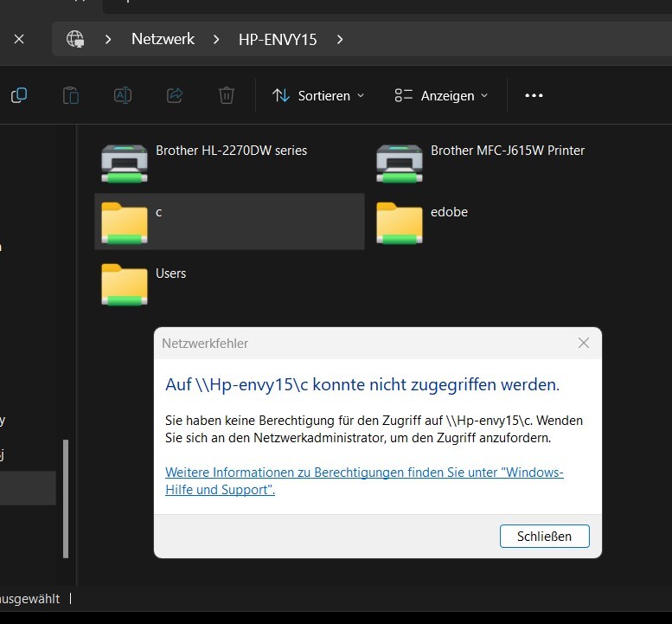The width and height of the screenshot is (672, 624).
Task: Select the Brother HL-2270DW series printer icon
Action: point(125,164)
